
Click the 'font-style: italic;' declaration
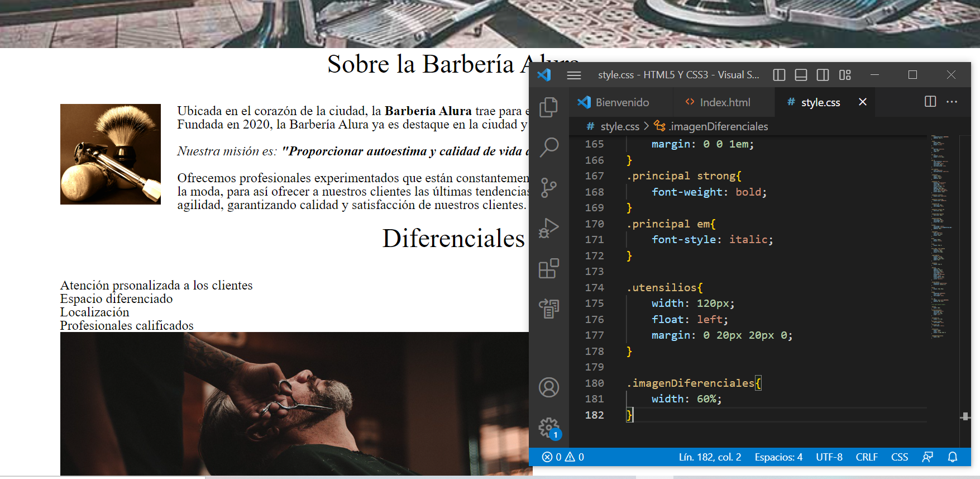(x=713, y=239)
